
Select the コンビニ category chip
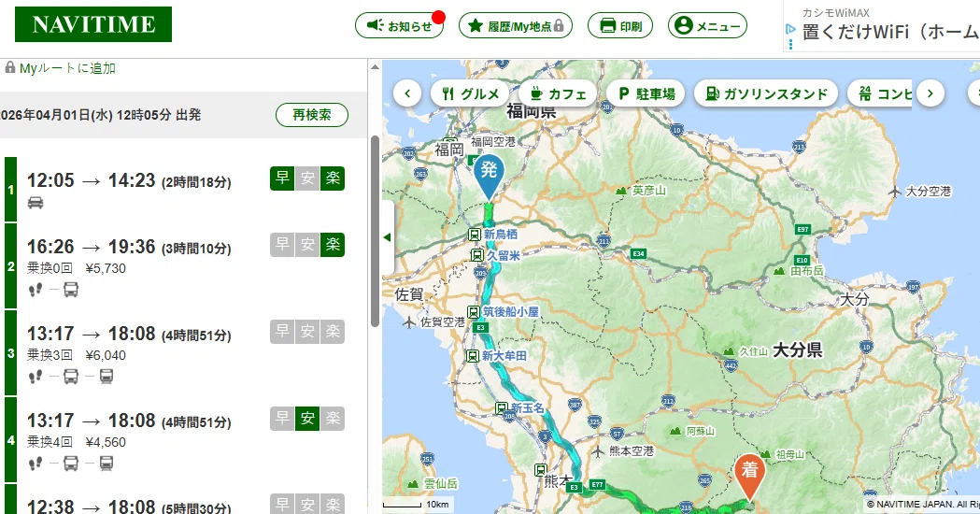pos(880,93)
